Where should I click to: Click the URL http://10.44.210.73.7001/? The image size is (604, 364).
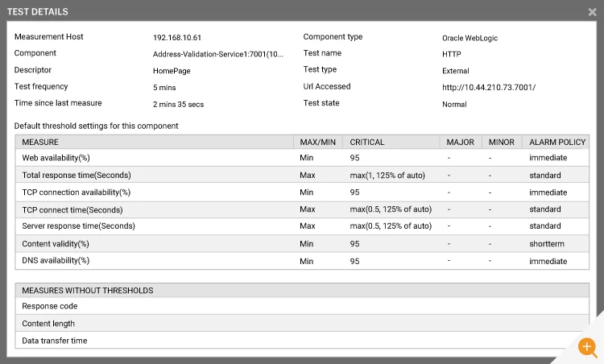point(489,88)
